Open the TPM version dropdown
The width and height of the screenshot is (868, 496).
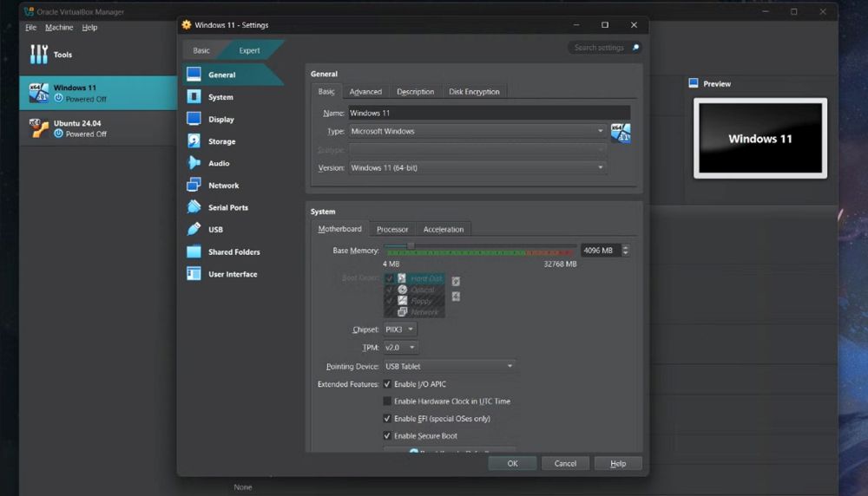[400, 348]
